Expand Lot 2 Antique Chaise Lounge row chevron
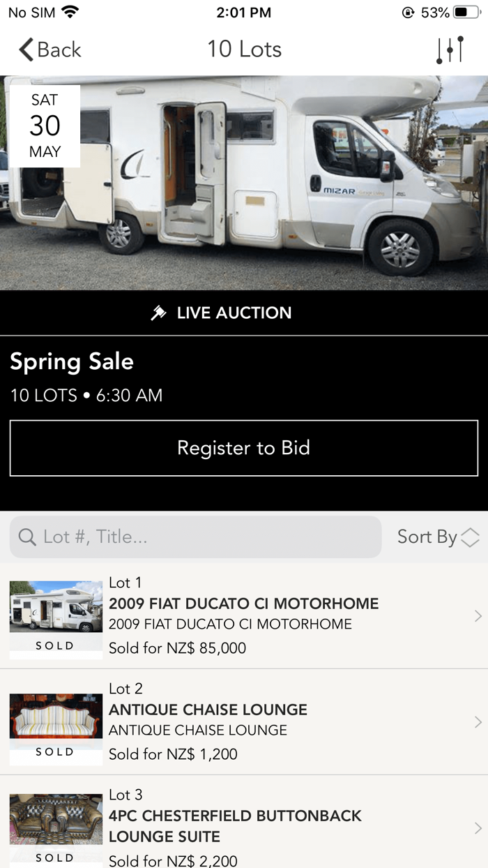The image size is (488, 868). click(x=478, y=722)
